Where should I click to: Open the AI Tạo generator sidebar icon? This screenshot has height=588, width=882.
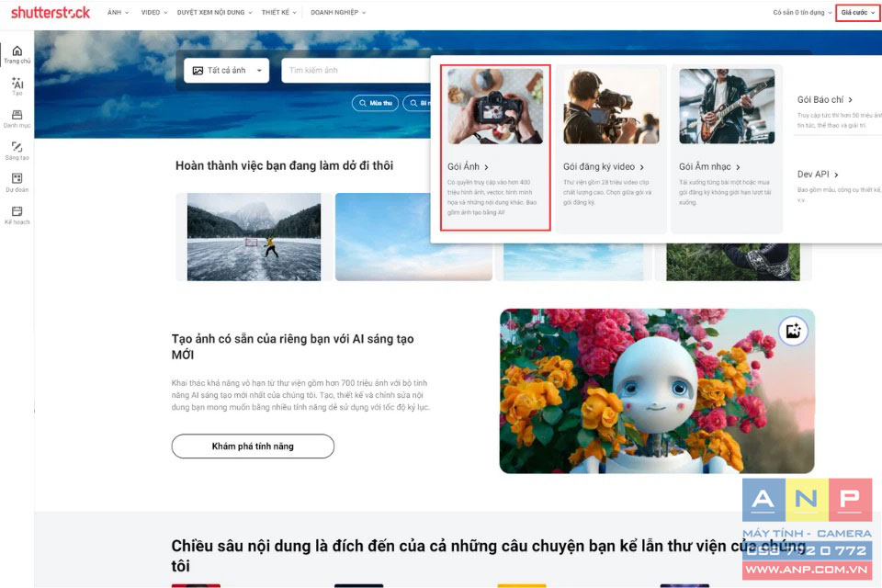pyautogui.click(x=17, y=86)
